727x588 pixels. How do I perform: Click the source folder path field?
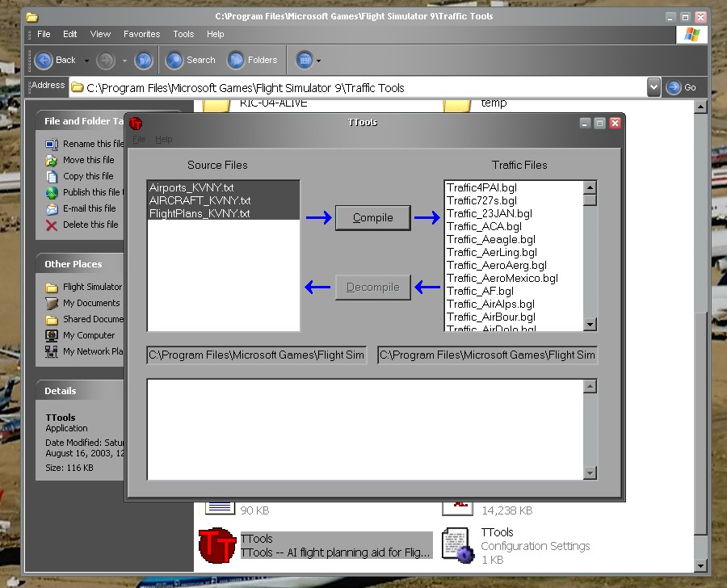pos(256,355)
